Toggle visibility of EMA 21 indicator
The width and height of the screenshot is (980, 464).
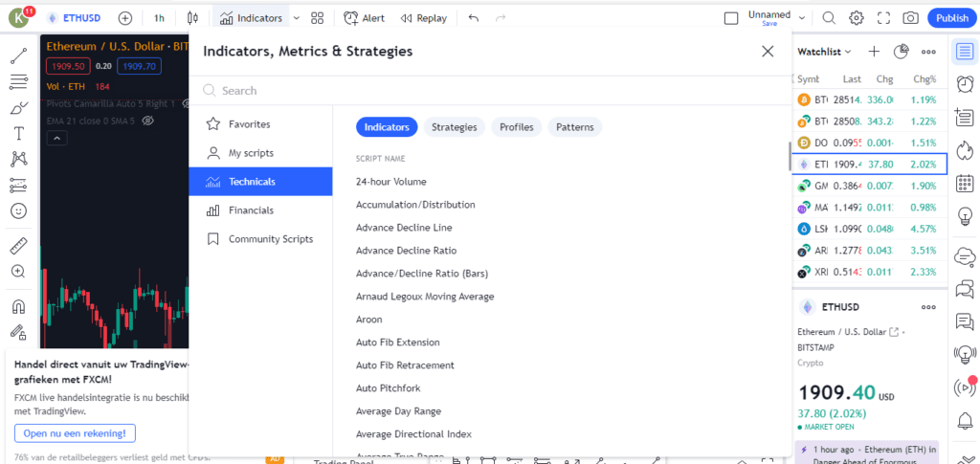click(x=147, y=121)
